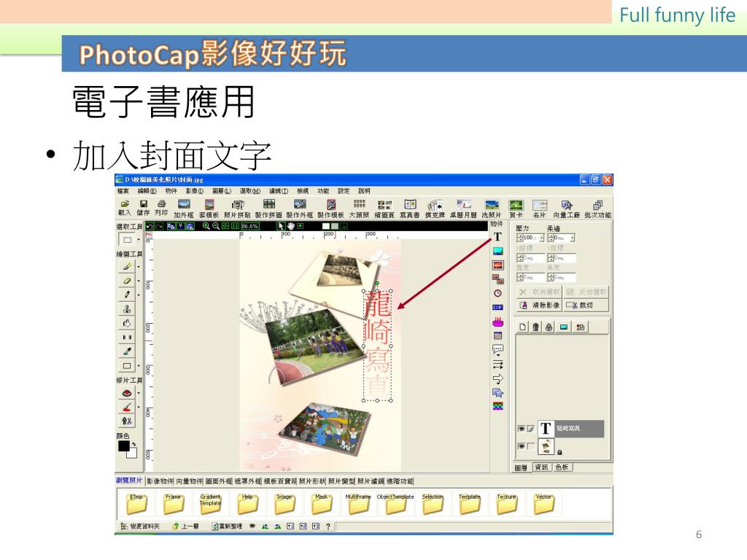Image resolution: width=747 pixels, height=560 pixels.
Task: Open the 圖層 menu
Action: coord(222,191)
